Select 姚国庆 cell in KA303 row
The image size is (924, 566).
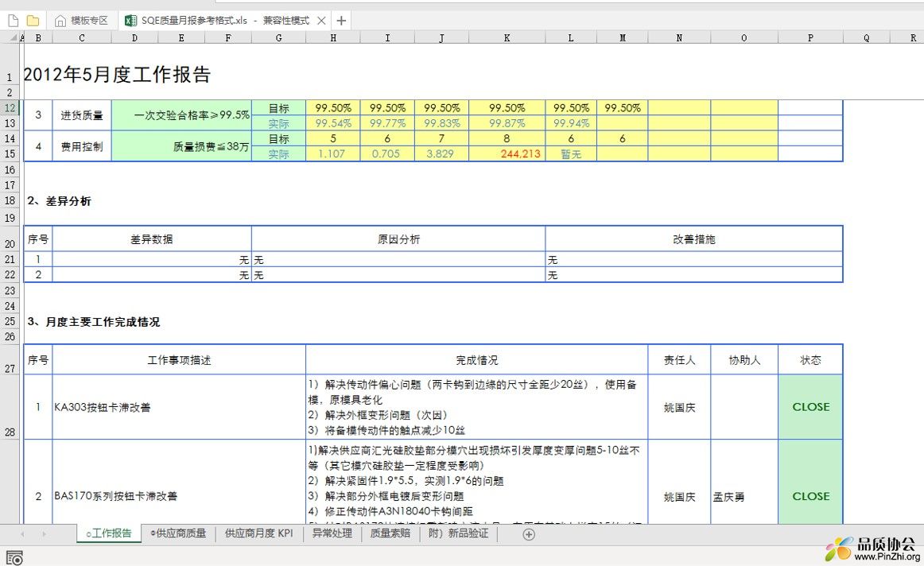(679, 407)
